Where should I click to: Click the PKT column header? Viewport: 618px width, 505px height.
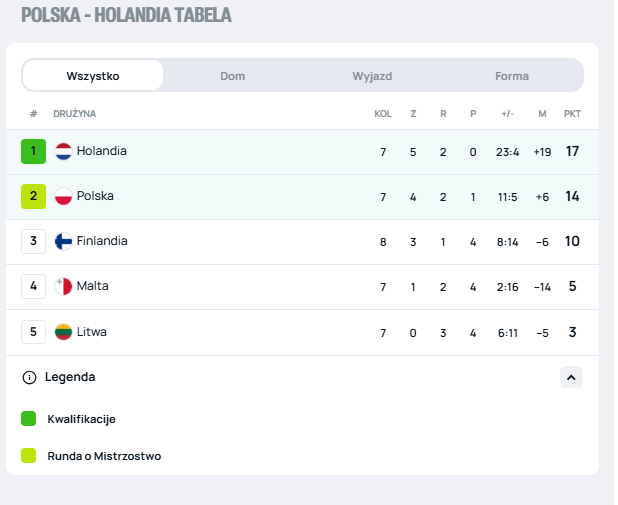click(572, 114)
